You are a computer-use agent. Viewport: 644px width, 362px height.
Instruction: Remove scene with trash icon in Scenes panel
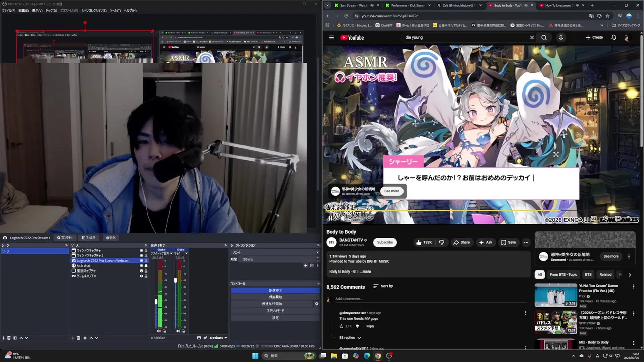pyautogui.click(x=9, y=338)
